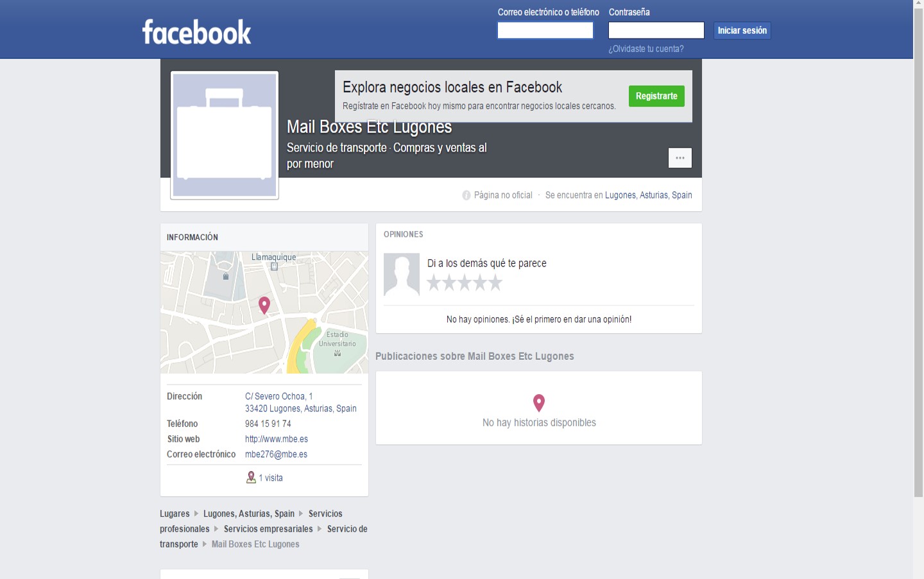
Task: Open the Servicios profesionales breadcrumb
Action: pyautogui.click(x=251, y=521)
